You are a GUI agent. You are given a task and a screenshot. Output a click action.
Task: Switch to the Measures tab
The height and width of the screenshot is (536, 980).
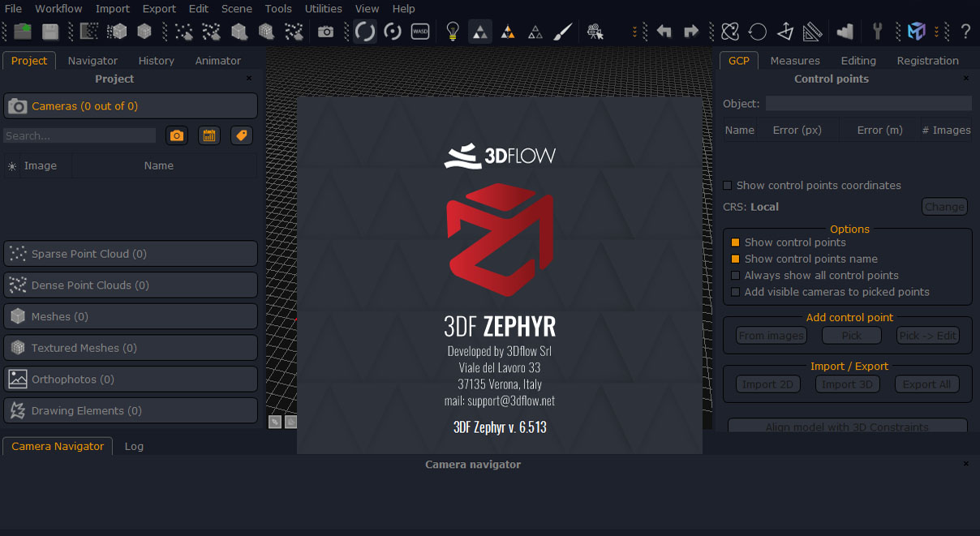[x=795, y=61]
